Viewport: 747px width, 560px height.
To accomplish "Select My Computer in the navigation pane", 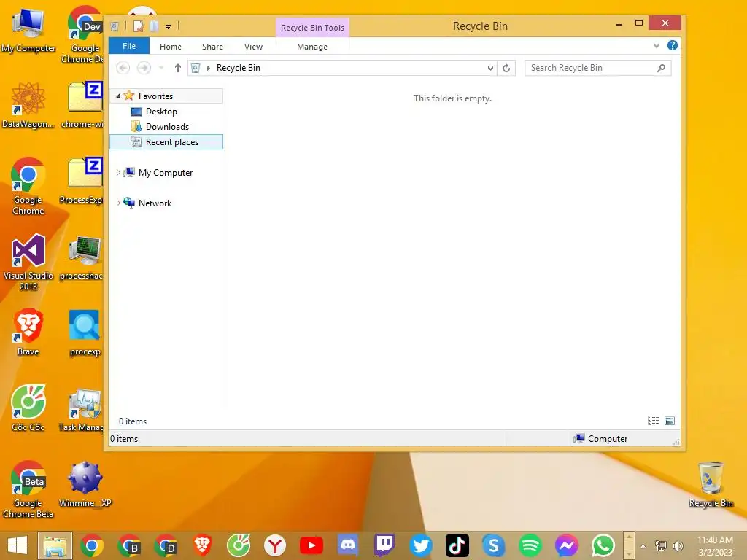I will (166, 172).
